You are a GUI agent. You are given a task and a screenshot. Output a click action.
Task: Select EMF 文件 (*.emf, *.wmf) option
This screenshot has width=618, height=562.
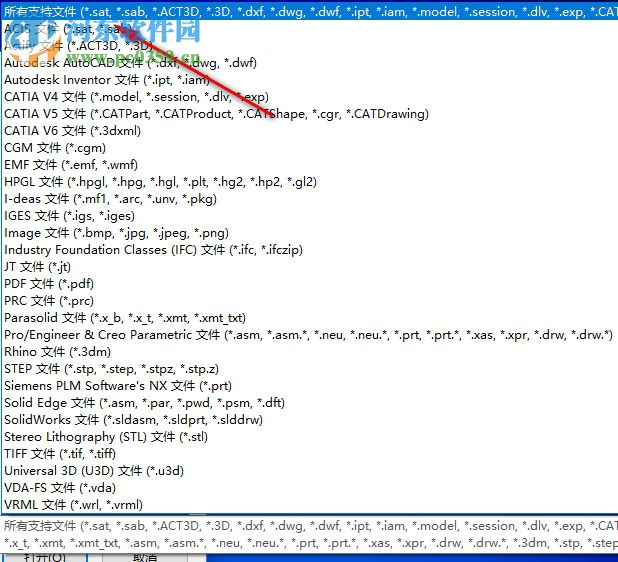click(310, 165)
